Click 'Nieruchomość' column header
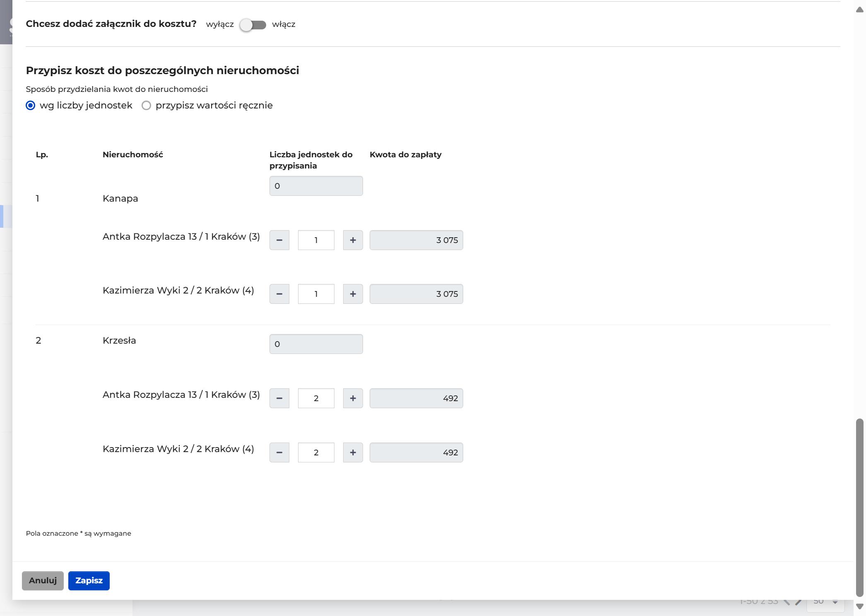The height and width of the screenshot is (616, 866). pos(133,154)
